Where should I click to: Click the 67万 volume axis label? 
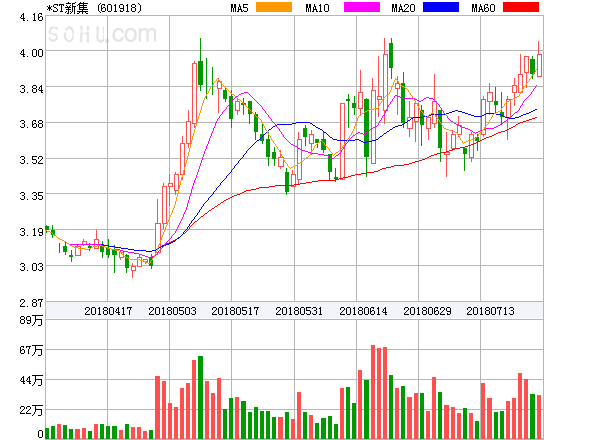coord(31,350)
